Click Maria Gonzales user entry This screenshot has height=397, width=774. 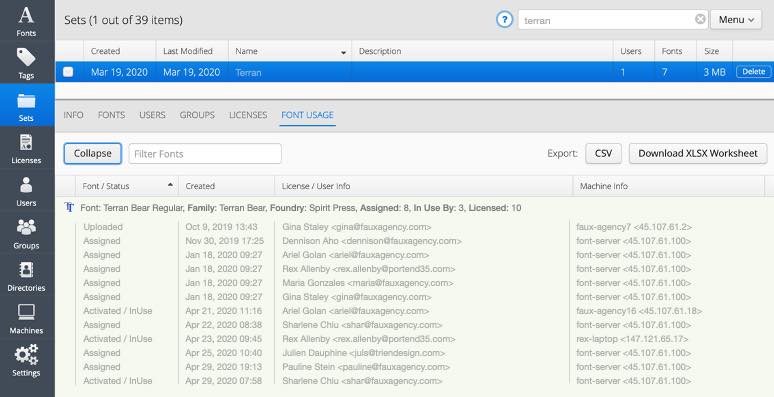coord(368,283)
